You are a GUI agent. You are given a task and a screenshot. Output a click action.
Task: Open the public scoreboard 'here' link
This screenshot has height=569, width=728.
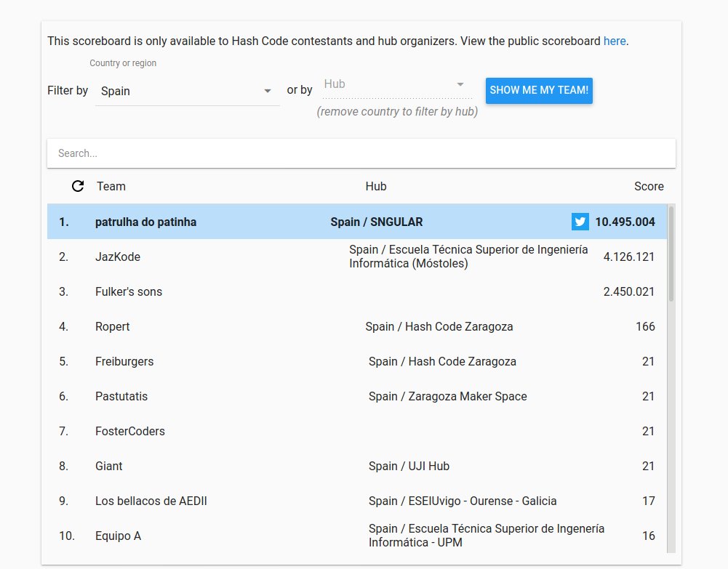pyautogui.click(x=615, y=41)
